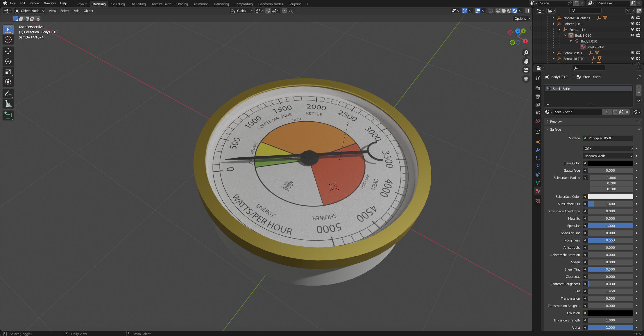
Task: Open the Object Mode dropdown
Action: click(x=30, y=11)
